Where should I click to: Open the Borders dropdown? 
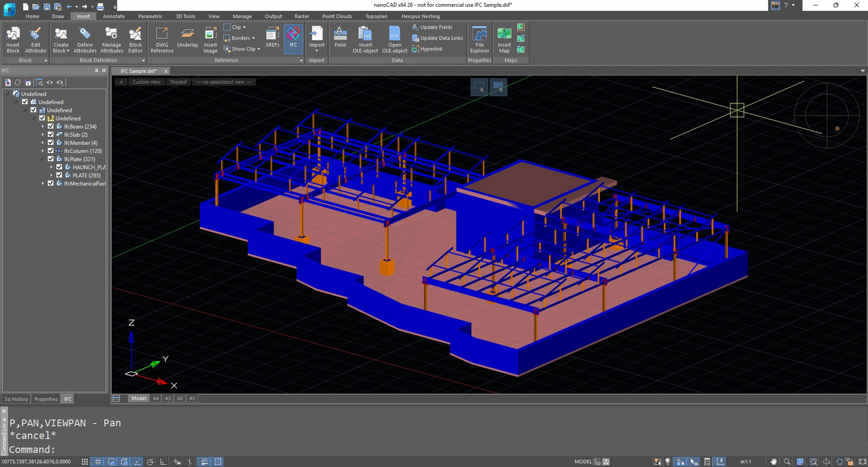pos(240,38)
